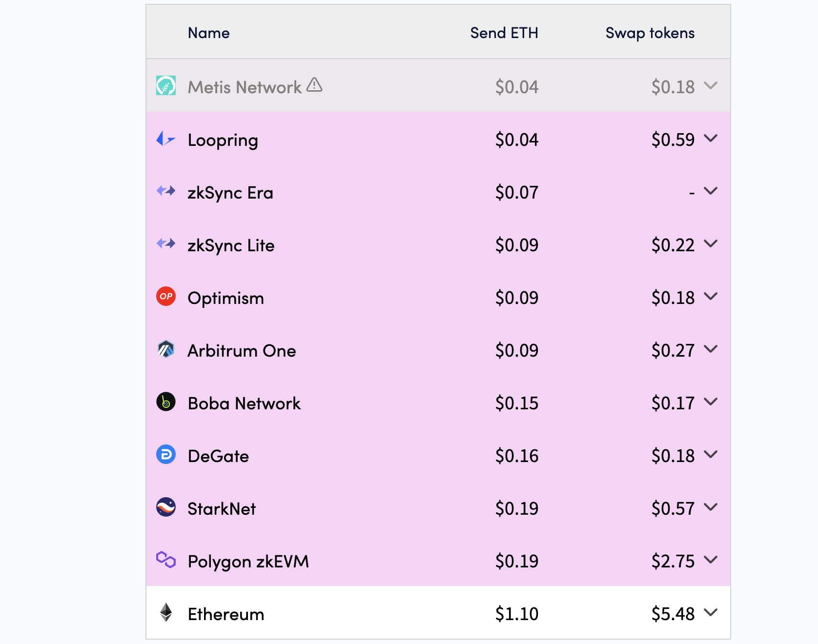
Task: Click the Arbitrum One logo icon
Action: point(166,349)
